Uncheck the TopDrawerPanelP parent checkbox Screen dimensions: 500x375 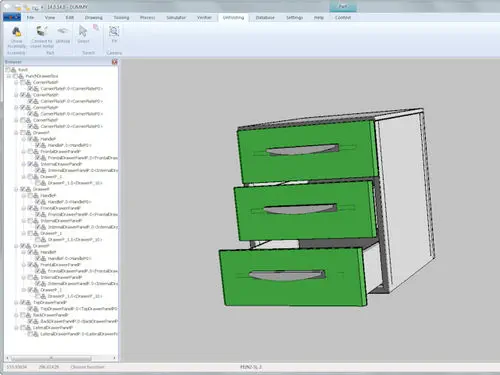coord(23,303)
